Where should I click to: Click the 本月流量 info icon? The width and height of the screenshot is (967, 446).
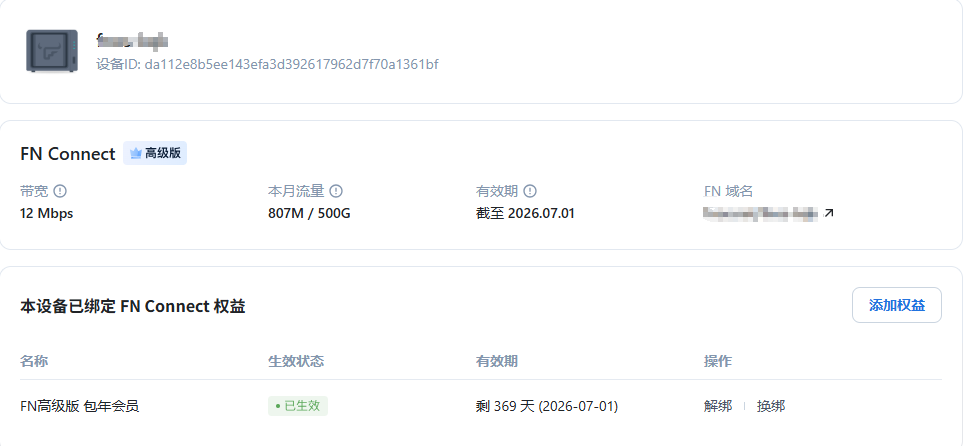[336, 191]
